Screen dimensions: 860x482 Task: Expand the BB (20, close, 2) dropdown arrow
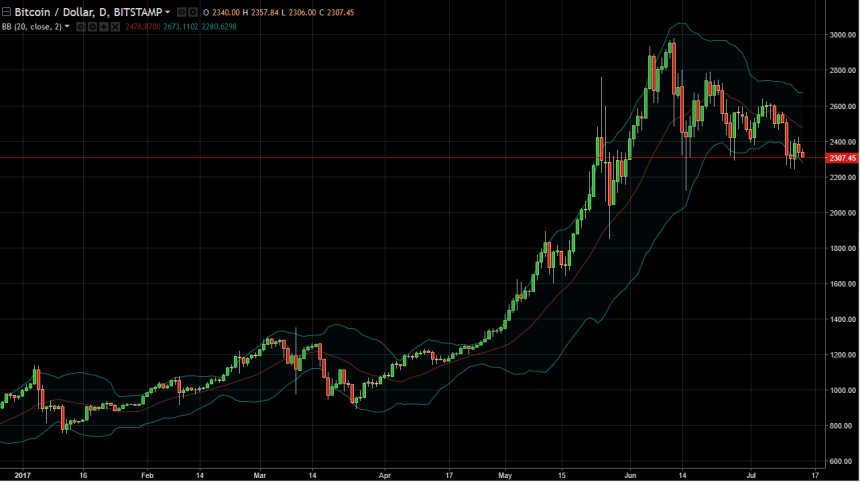click(67, 26)
